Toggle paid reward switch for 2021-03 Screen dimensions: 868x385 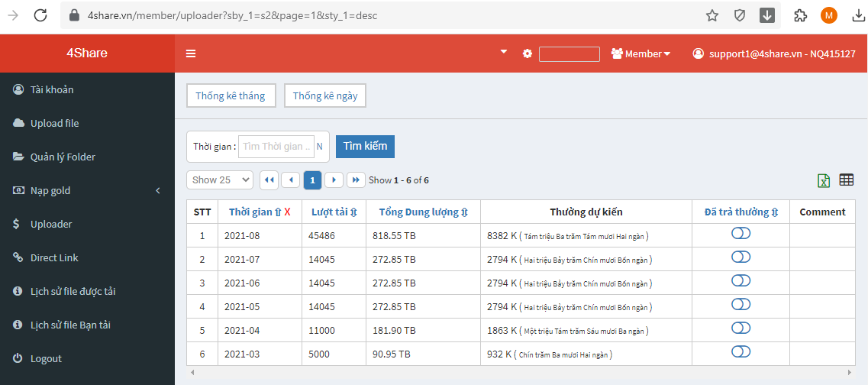[x=741, y=352]
